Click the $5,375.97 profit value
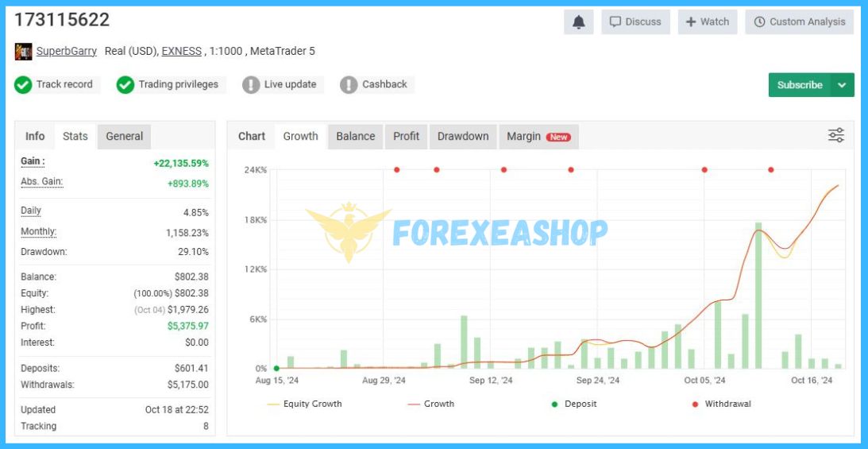 [x=188, y=326]
